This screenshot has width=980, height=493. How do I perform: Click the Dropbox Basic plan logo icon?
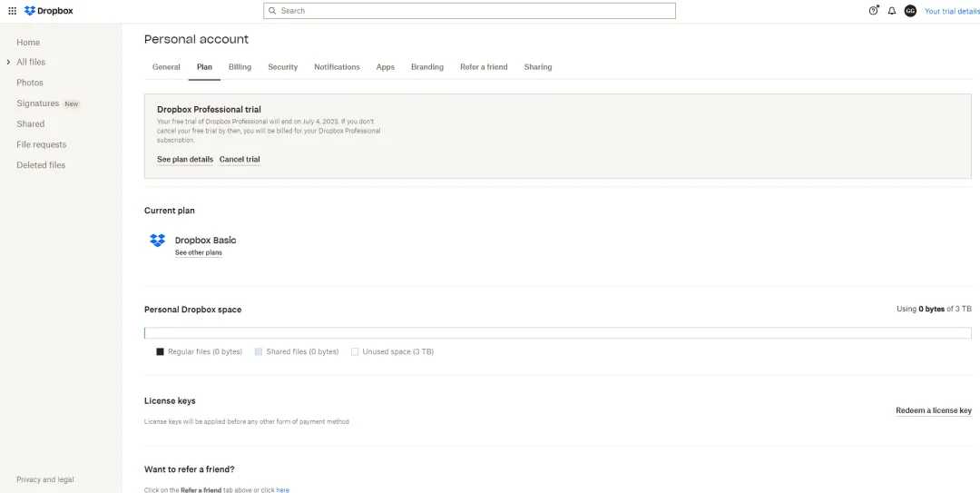tap(158, 241)
